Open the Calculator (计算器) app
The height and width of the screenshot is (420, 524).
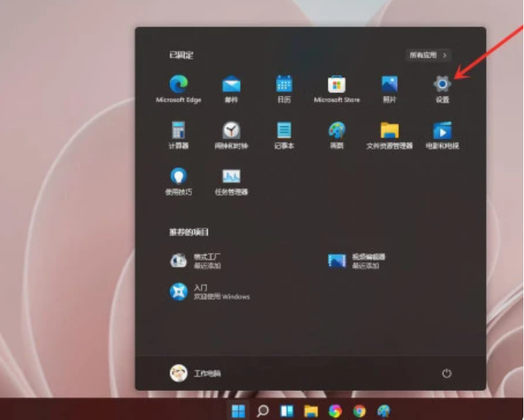[179, 135]
